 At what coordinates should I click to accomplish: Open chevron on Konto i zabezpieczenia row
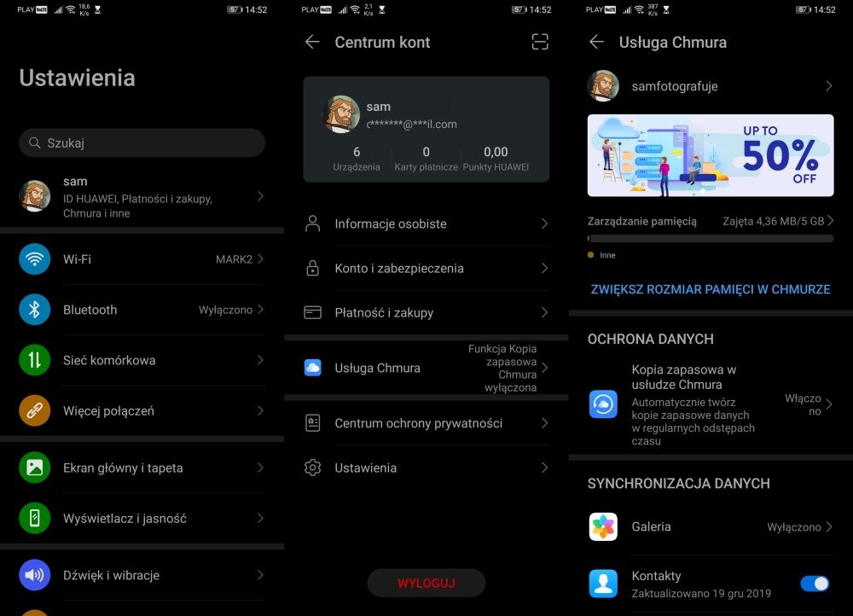click(544, 268)
